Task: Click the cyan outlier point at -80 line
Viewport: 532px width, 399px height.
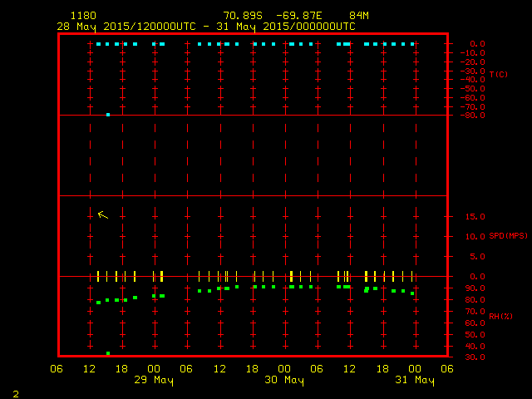Action: pyautogui.click(x=108, y=115)
